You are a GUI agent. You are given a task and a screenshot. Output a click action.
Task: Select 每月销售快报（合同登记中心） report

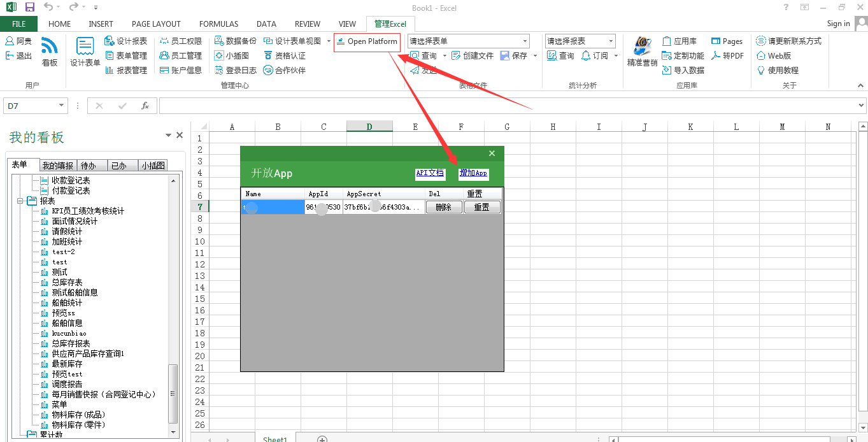(104, 394)
